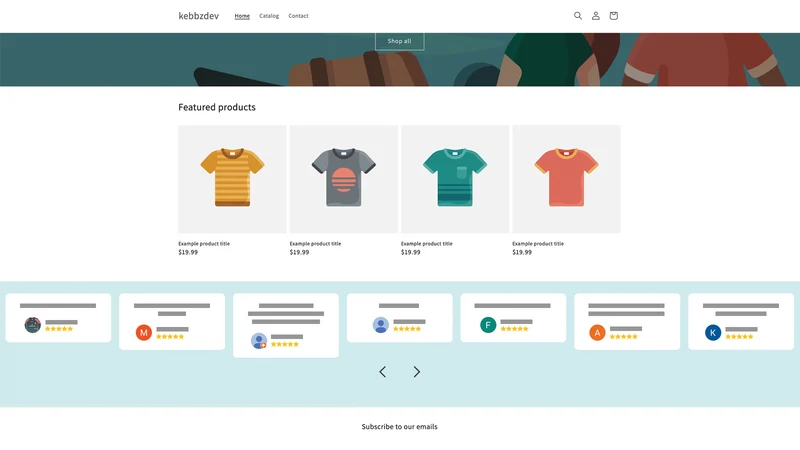800x450 pixels.
Task: Open the search icon in header
Action: (x=578, y=16)
